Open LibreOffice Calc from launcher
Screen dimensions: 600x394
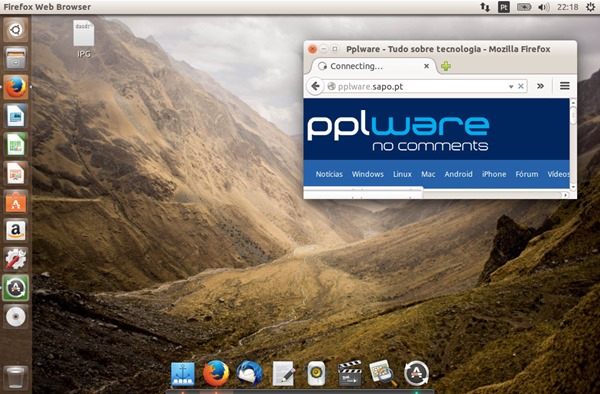[x=16, y=145]
